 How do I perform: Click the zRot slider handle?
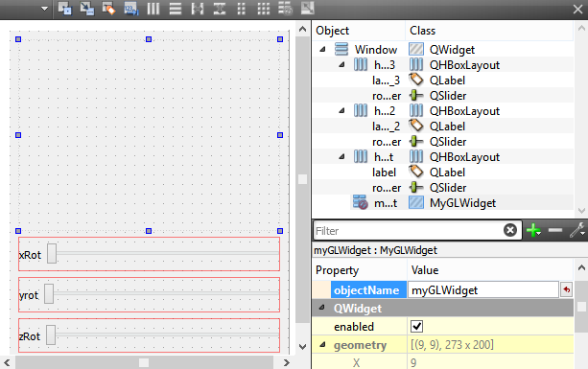coord(51,334)
